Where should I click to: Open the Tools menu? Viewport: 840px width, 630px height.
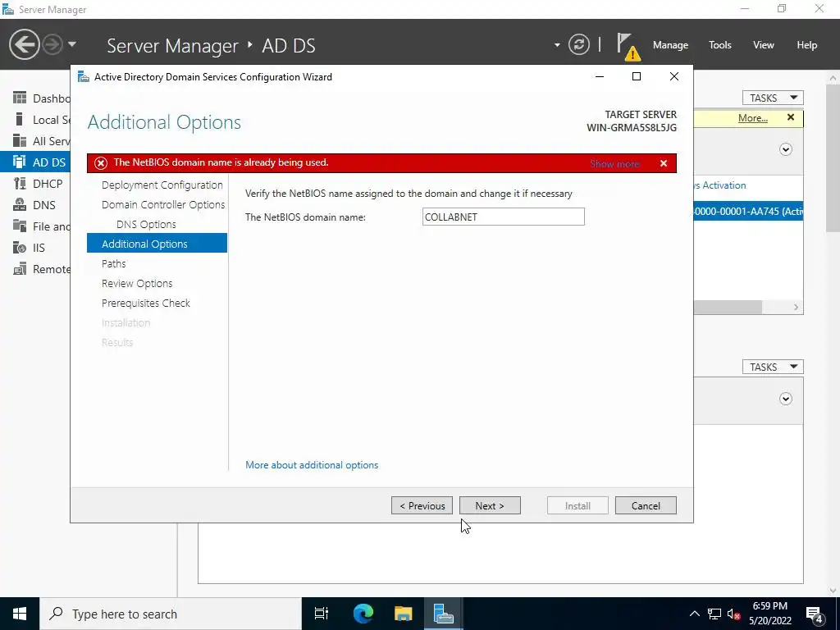pos(720,45)
